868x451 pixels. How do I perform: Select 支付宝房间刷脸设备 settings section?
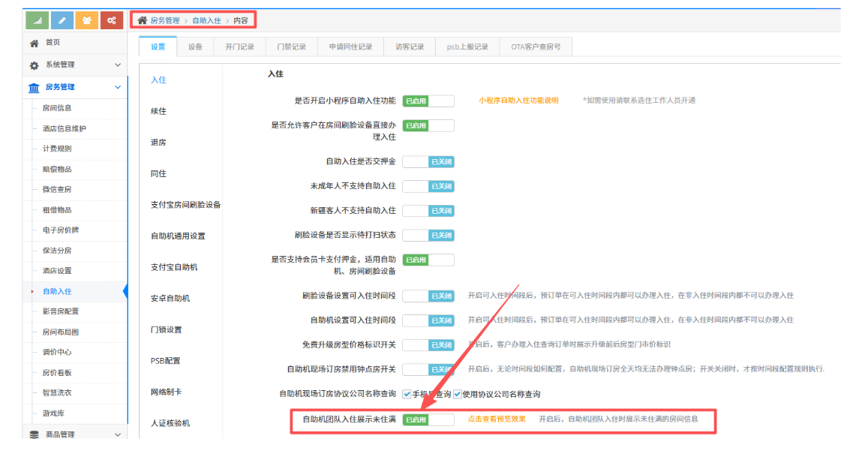(x=185, y=205)
